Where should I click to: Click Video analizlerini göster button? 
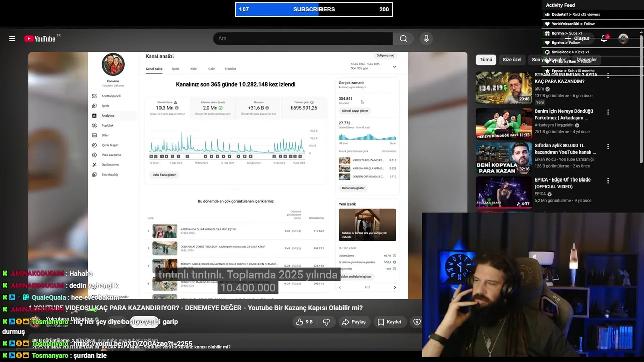tap(356, 277)
